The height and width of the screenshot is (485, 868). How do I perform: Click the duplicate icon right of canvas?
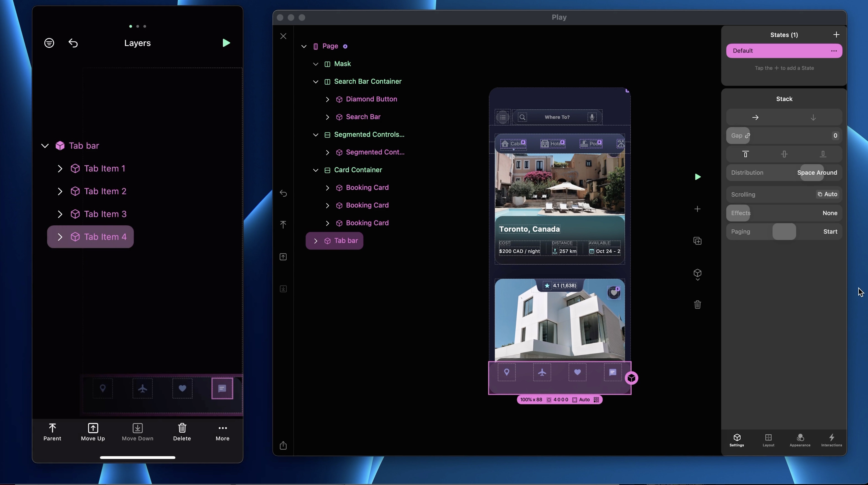point(697,241)
